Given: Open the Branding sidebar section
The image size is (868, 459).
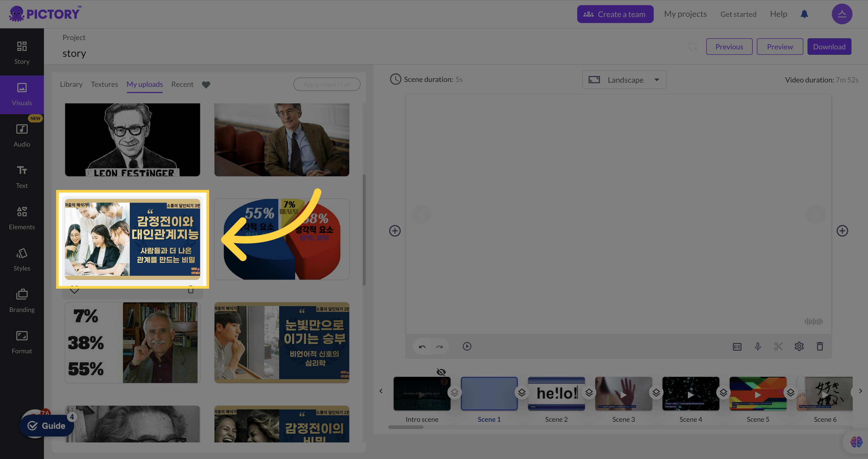Looking at the screenshot, I should pos(22,301).
